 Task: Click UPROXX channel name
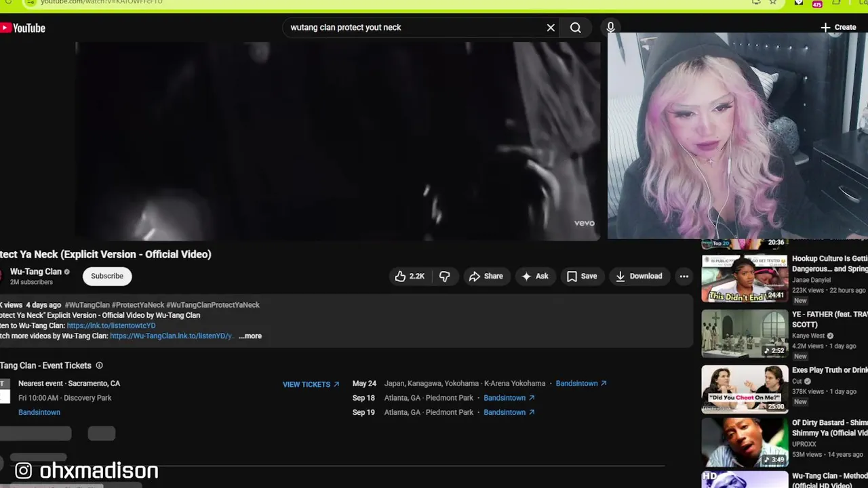point(806,444)
